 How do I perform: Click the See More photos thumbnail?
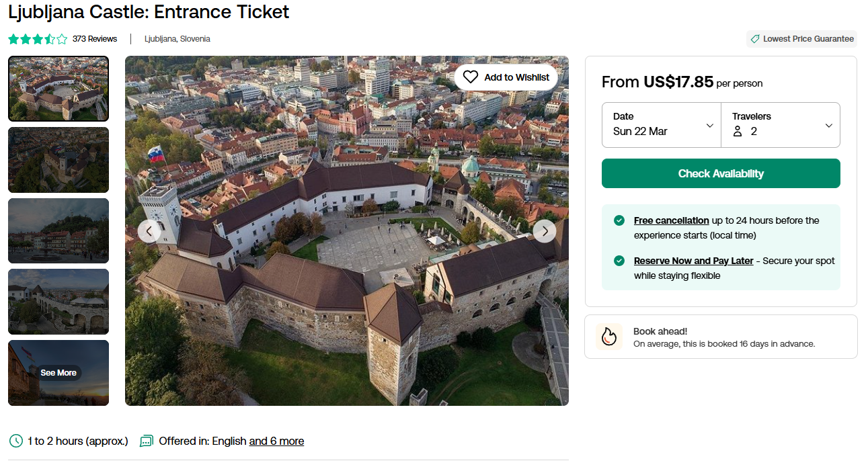tap(58, 373)
